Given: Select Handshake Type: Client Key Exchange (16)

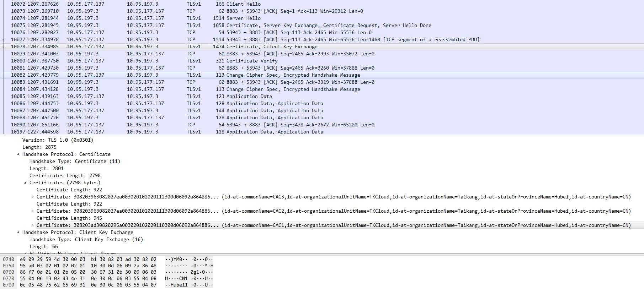Looking at the screenshot, I should coord(86,239).
